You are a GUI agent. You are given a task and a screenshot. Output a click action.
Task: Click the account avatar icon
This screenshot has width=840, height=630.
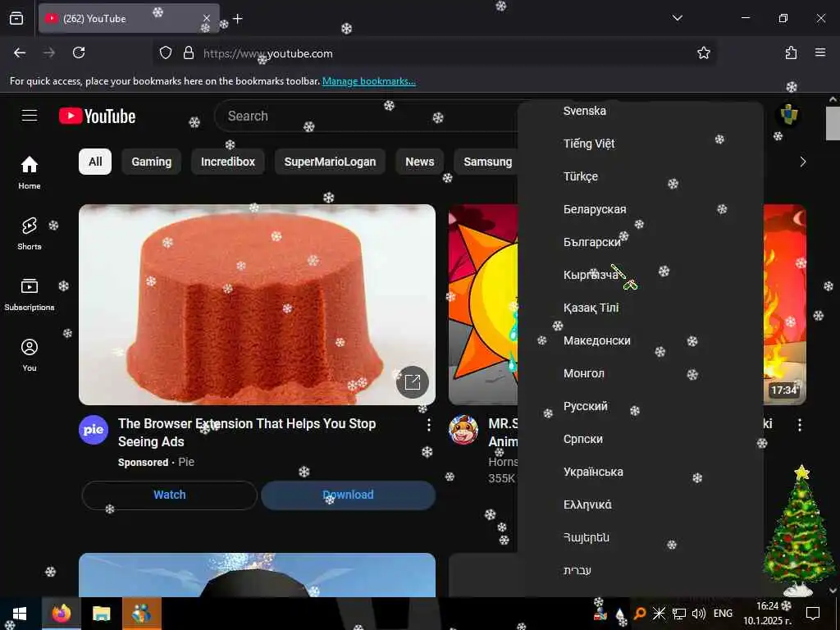(788, 115)
